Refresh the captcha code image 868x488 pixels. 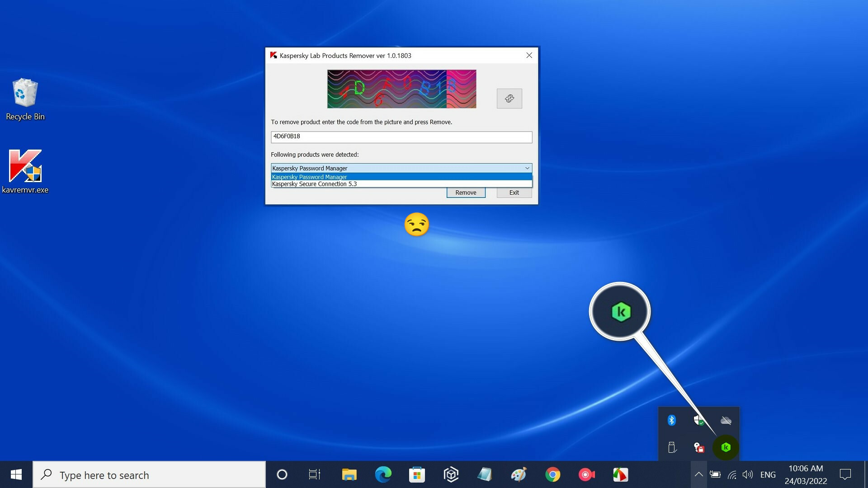pos(509,99)
